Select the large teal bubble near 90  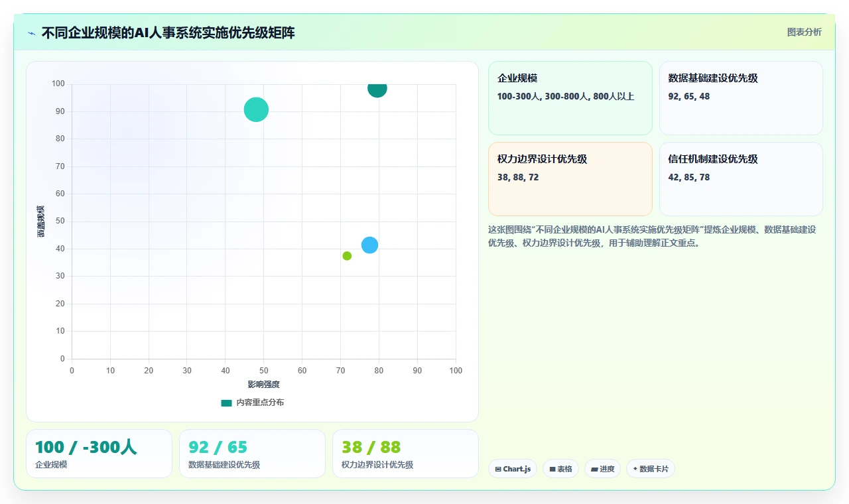point(256,109)
